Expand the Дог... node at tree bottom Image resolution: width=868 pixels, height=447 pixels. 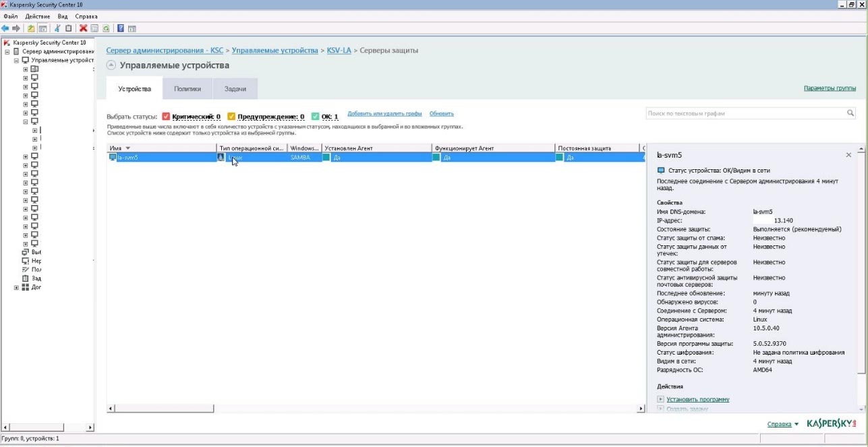tap(16, 287)
